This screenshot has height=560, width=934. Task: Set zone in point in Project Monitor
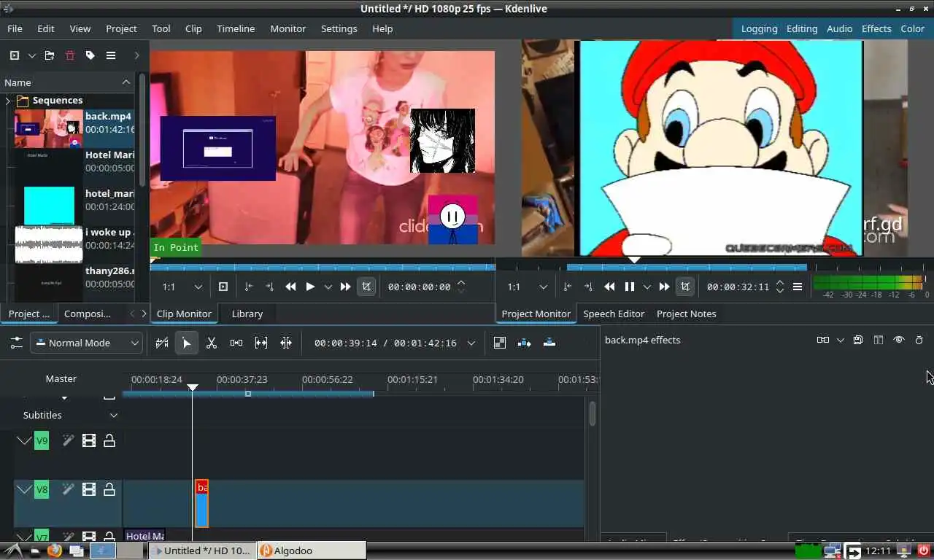(x=568, y=287)
